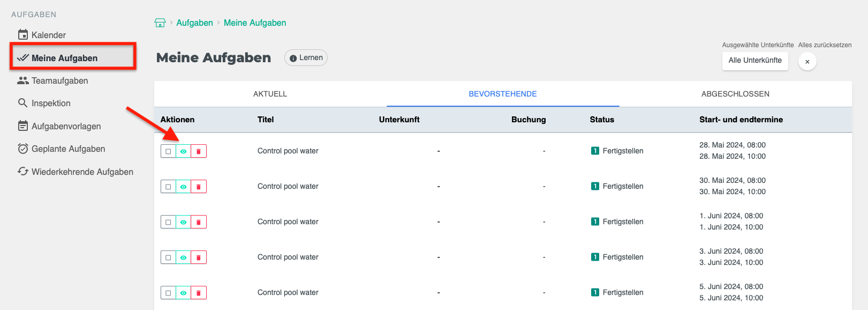View the task starting 3. Juni 2024

click(183, 257)
